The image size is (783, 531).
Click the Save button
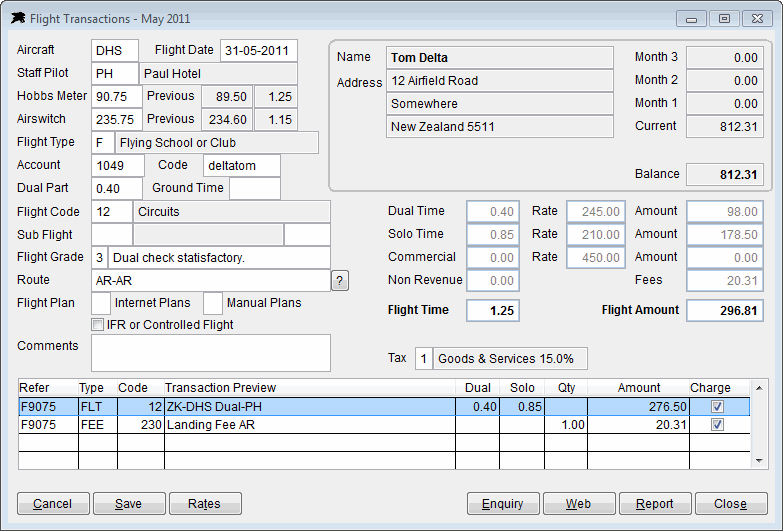click(129, 504)
